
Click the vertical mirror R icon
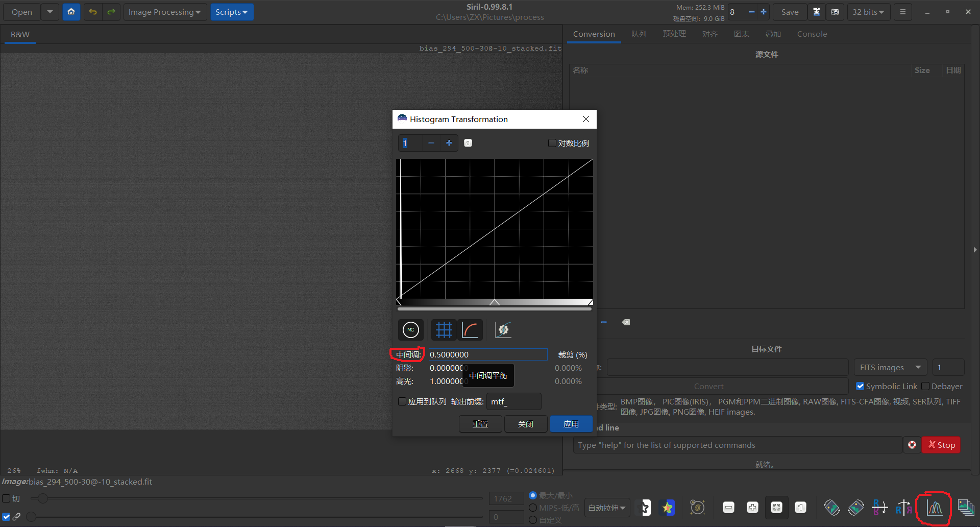click(879, 508)
